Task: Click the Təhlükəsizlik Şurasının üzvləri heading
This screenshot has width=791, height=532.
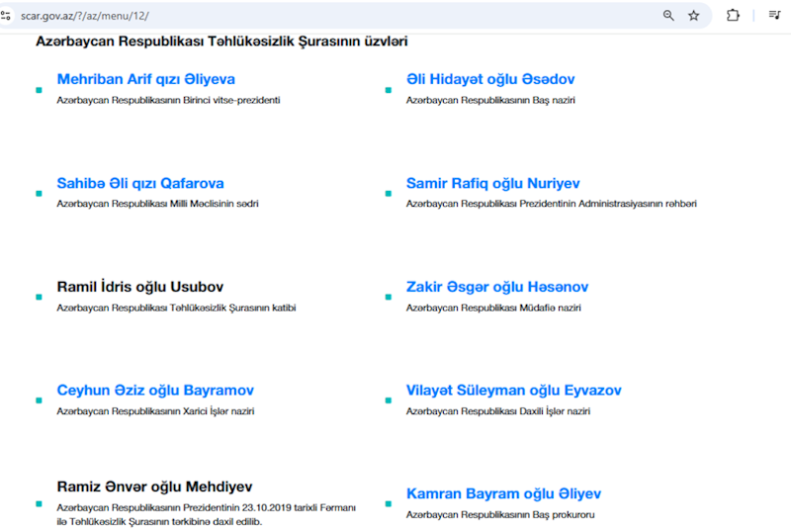Action: (x=221, y=42)
